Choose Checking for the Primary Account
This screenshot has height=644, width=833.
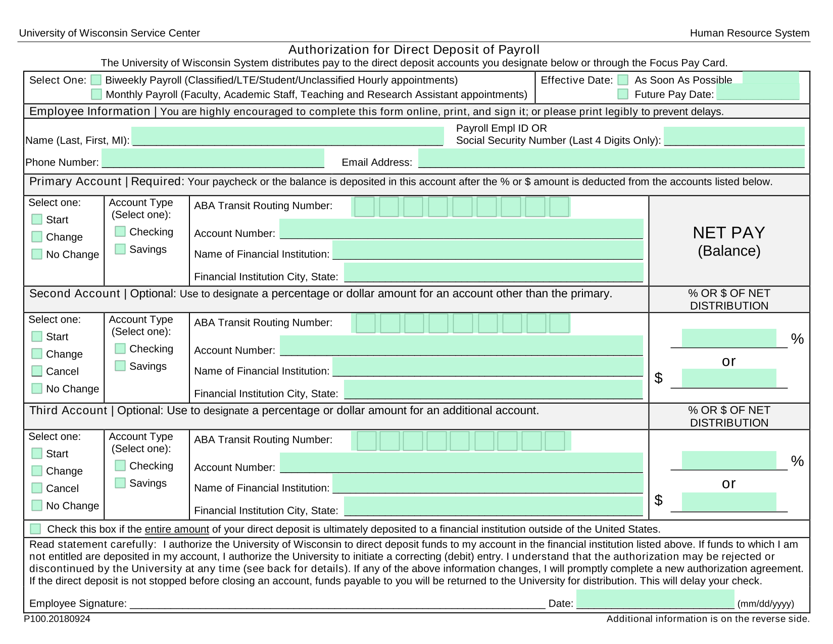coord(120,232)
